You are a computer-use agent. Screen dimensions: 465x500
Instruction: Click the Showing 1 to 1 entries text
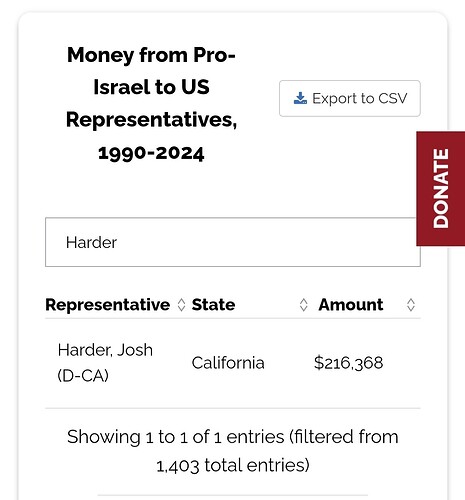click(176, 437)
